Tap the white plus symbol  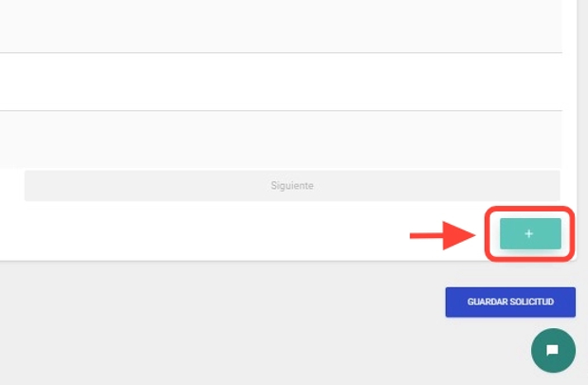(529, 233)
